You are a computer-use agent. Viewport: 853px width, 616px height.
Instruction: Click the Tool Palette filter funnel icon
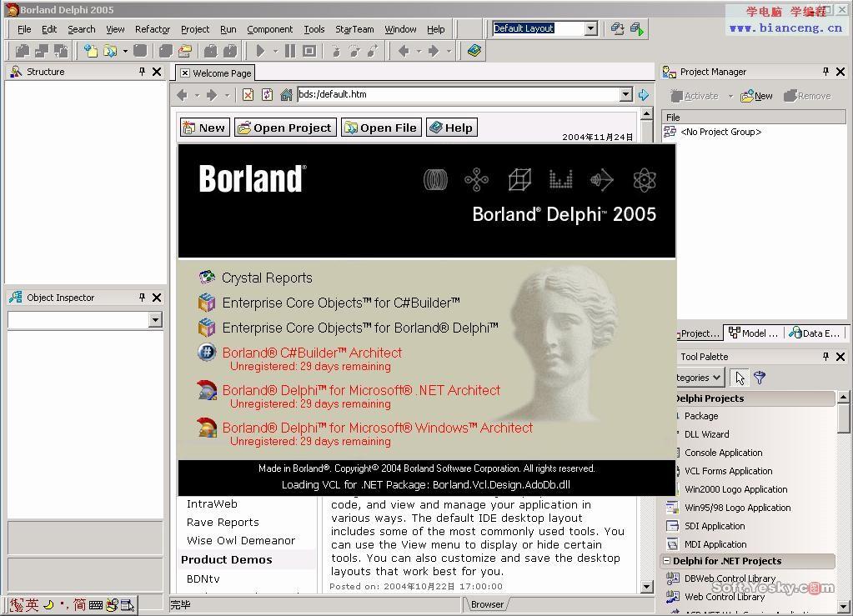click(x=760, y=378)
